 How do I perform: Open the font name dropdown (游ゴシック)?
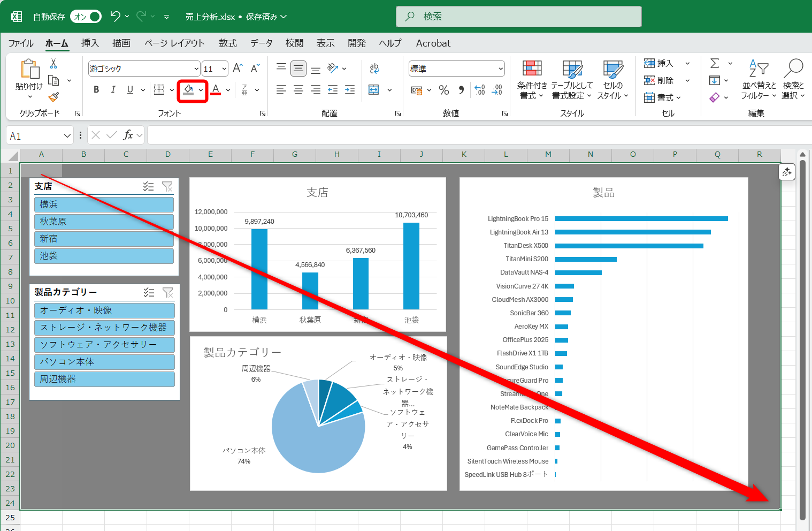pos(196,69)
